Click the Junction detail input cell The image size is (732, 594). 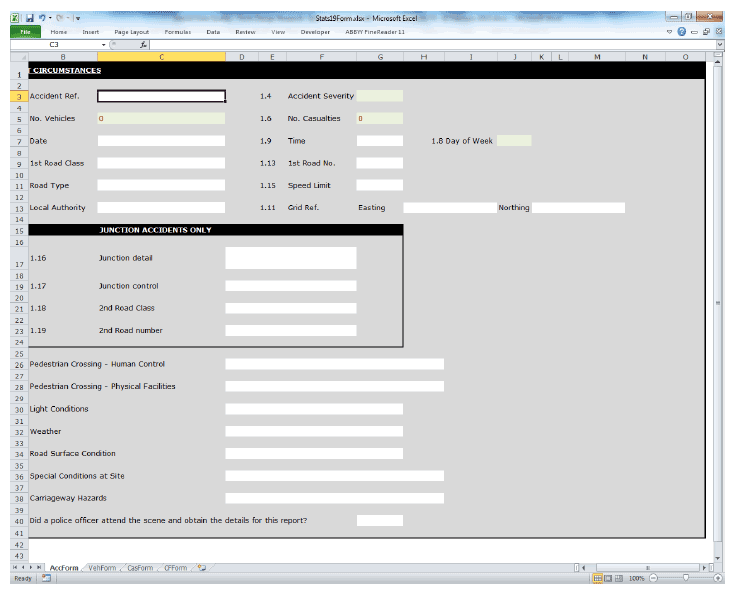[290, 258]
